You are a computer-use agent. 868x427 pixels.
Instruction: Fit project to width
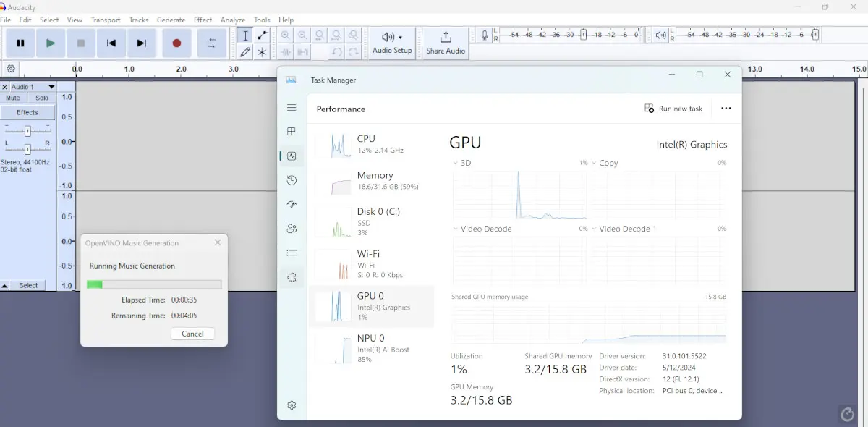click(x=336, y=35)
